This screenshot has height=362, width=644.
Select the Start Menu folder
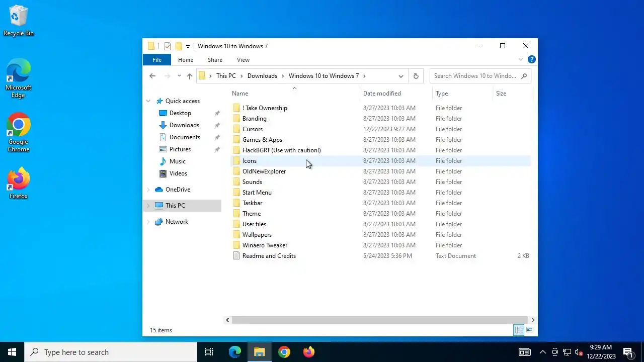click(257, 193)
